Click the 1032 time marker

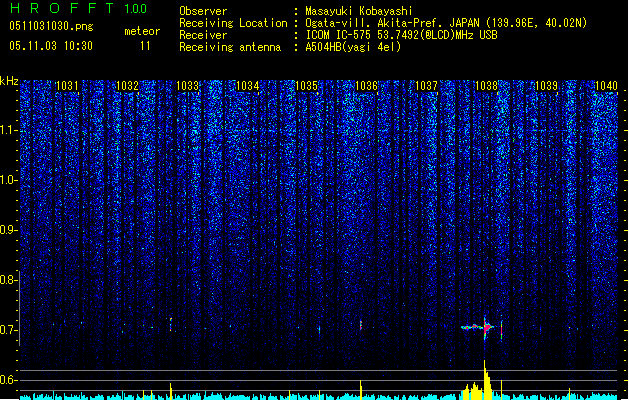[127, 86]
